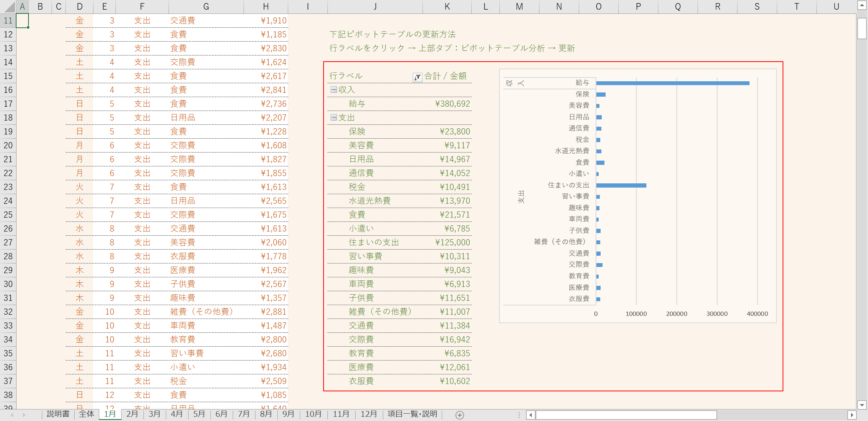Add a new sheet with plus icon
868x421 pixels.
coord(459,415)
